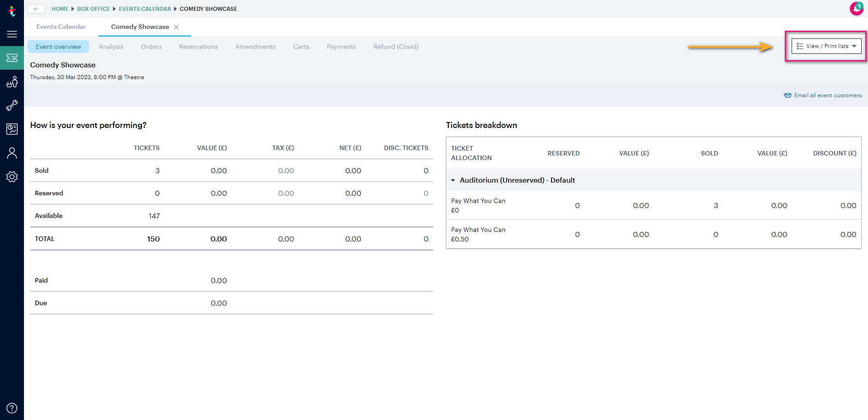Switch to the Events Calendar tab

(x=61, y=27)
